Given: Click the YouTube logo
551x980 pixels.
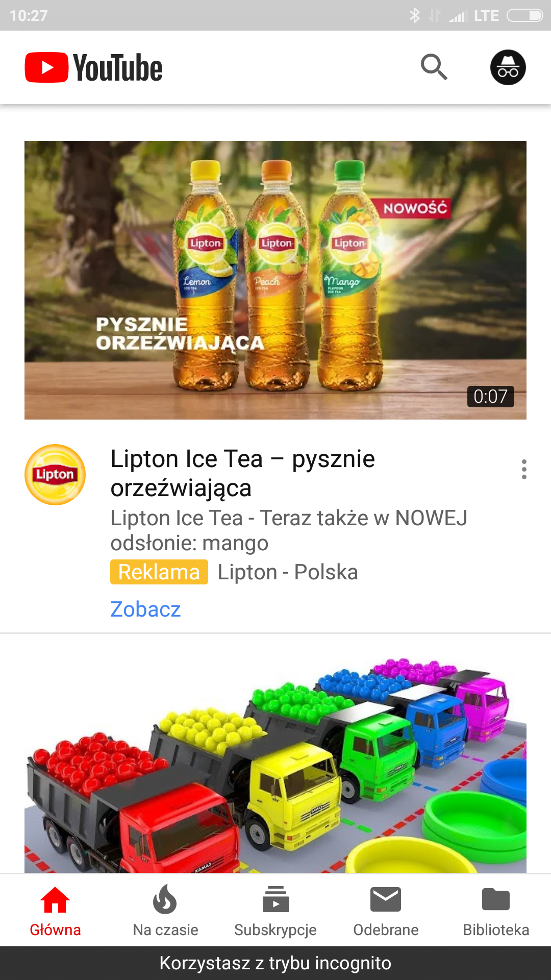Looking at the screenshot, I should tap(94, 67).
